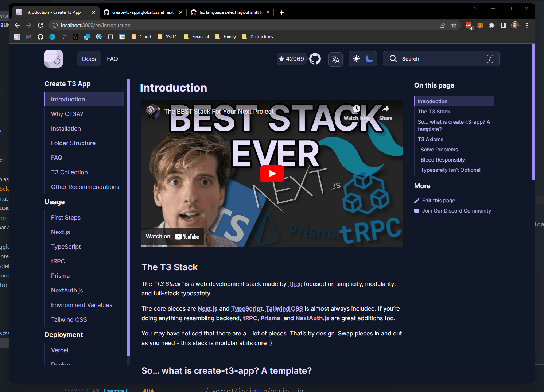
Task: Click the Edit this page link
Action: (435, 201)
